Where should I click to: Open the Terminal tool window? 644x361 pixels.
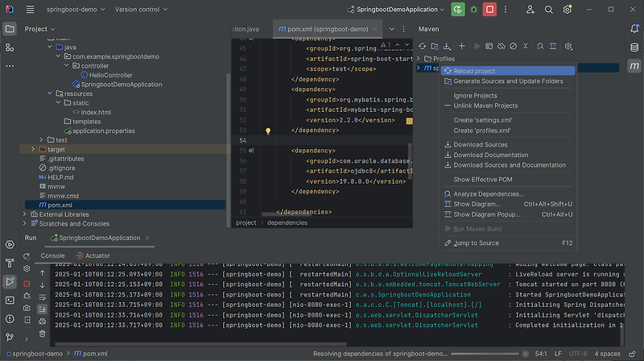click(10, 300)
